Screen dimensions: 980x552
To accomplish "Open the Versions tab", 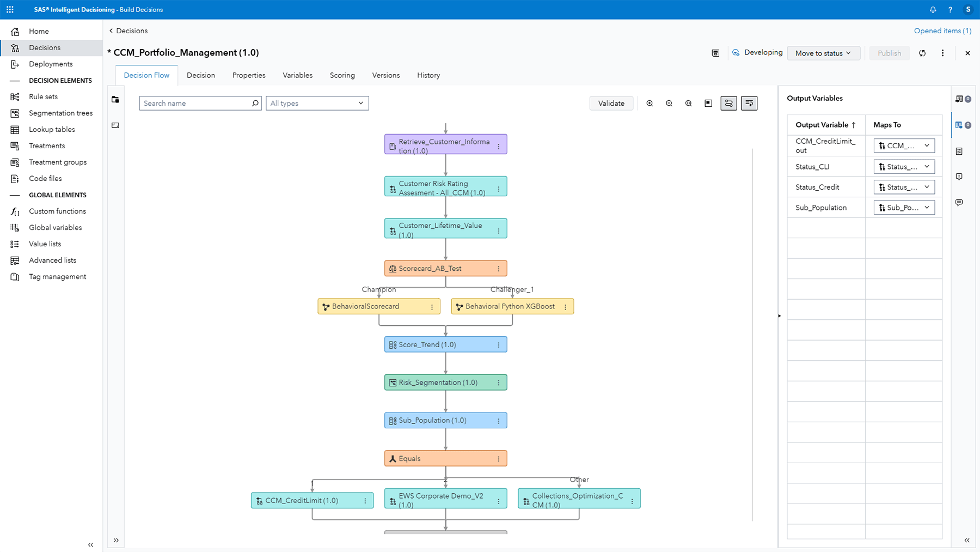I will pos(385,75).
